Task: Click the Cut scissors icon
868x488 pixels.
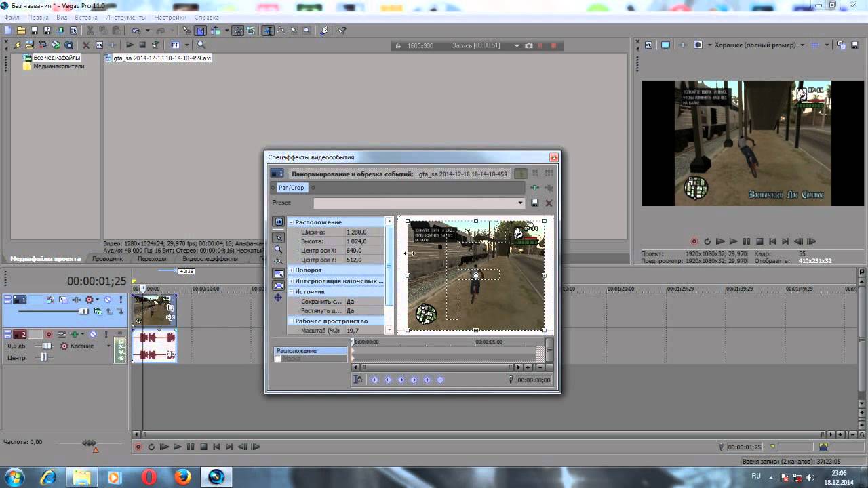Action: point(90,30)
